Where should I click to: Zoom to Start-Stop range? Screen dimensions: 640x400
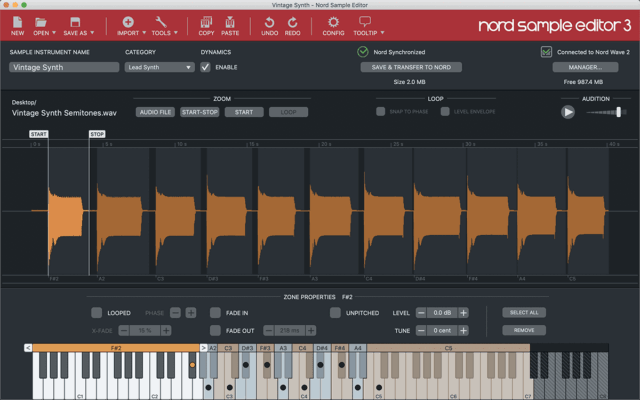click(200, 112)
